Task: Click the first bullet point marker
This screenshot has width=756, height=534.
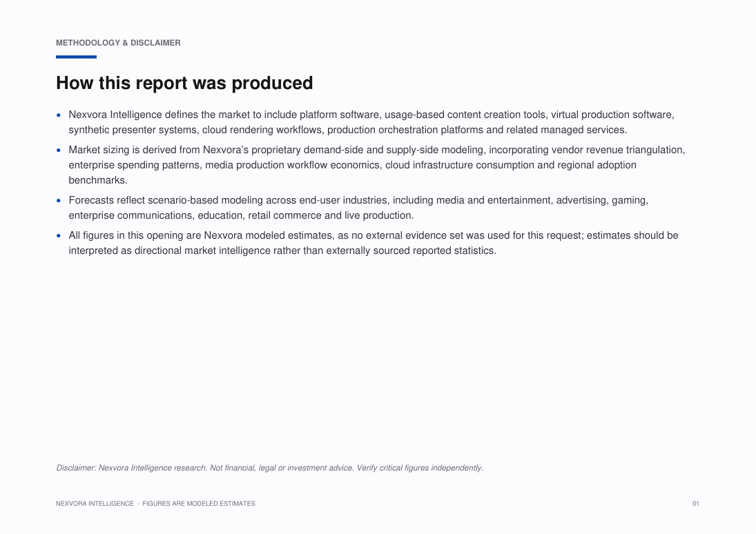Action: (x=59, y=115)
